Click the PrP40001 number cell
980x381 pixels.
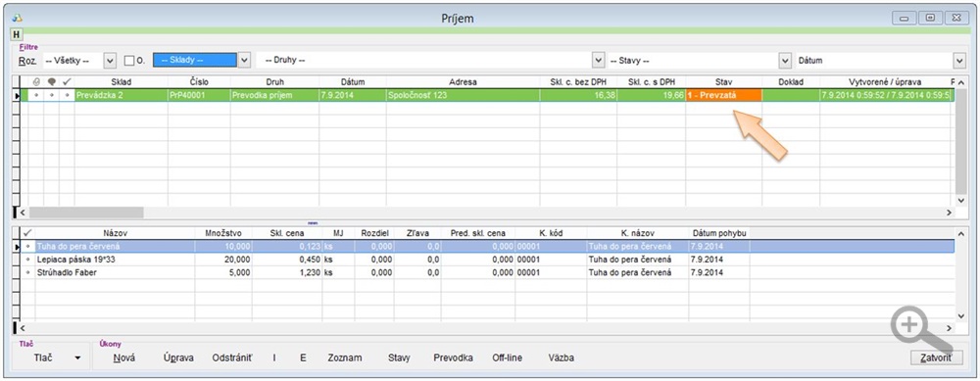(199, 95)
